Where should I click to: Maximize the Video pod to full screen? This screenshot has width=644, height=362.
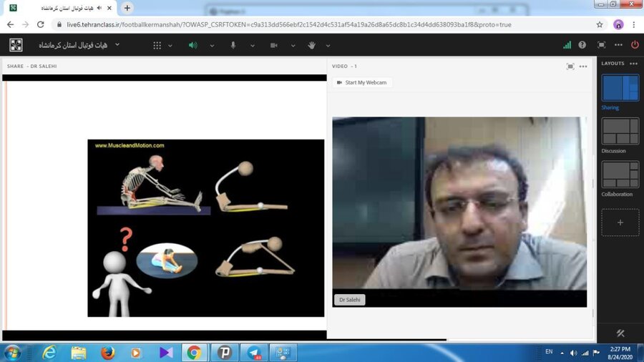(570, 67)
